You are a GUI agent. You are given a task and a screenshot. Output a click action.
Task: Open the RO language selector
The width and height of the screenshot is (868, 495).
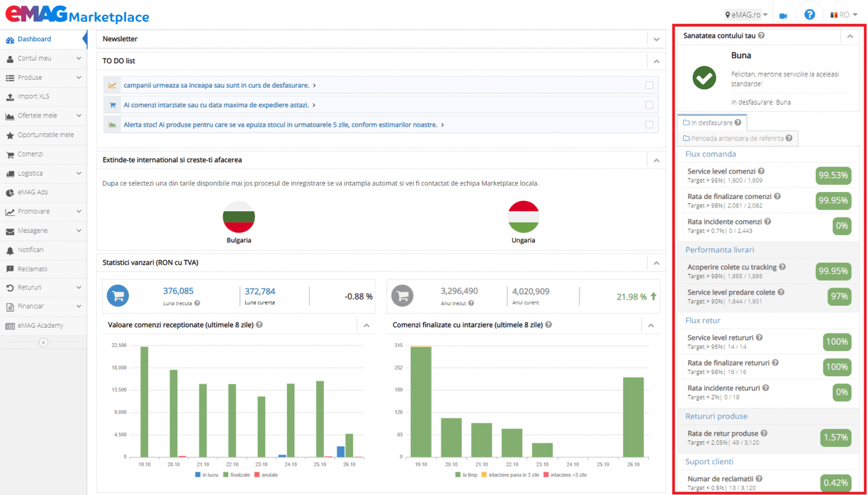click(844, 15)
